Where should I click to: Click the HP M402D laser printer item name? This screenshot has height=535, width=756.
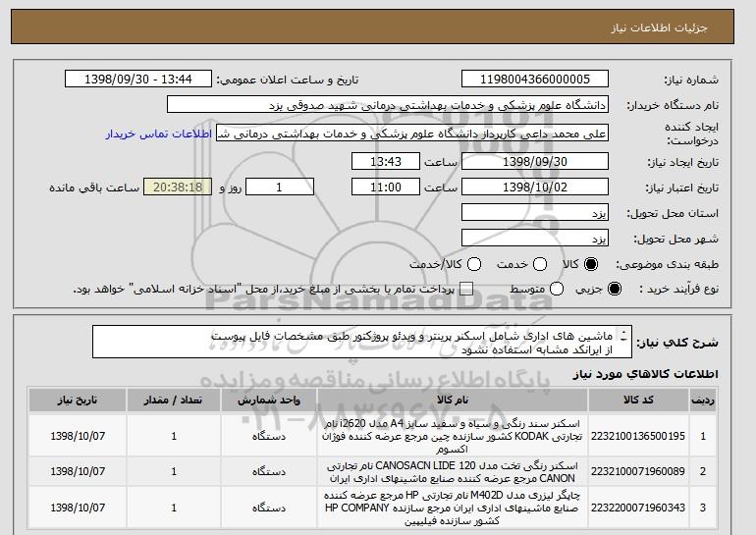[453, 508]
